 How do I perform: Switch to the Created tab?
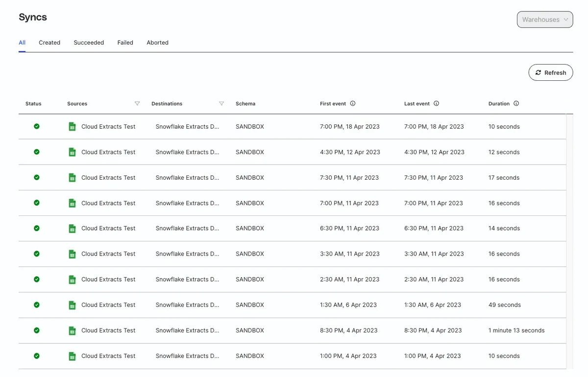coord(49,43)
